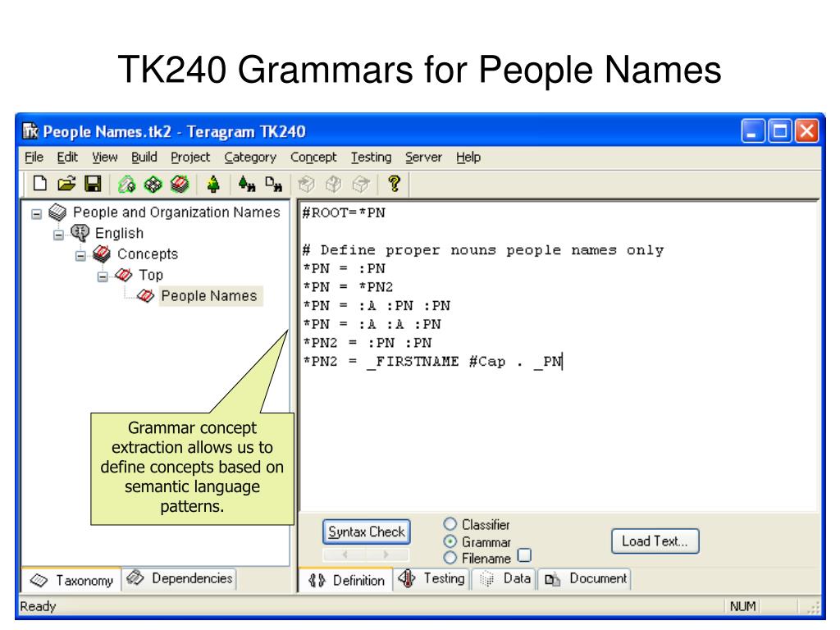Switch to the Data tab
840x630 pixels.
504,578
